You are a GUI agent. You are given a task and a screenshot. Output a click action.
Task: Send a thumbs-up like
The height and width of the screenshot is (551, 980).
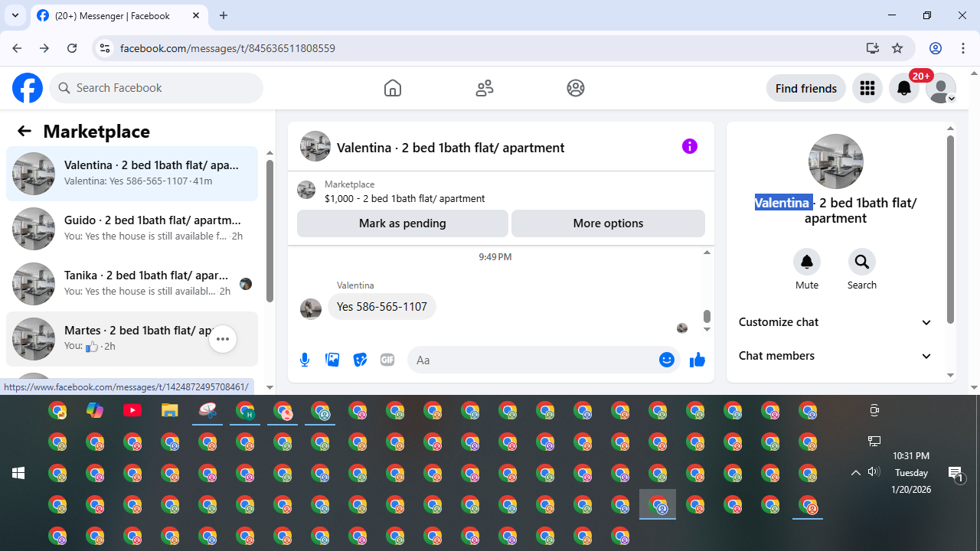pyautogui.click(x=697, y=360)
